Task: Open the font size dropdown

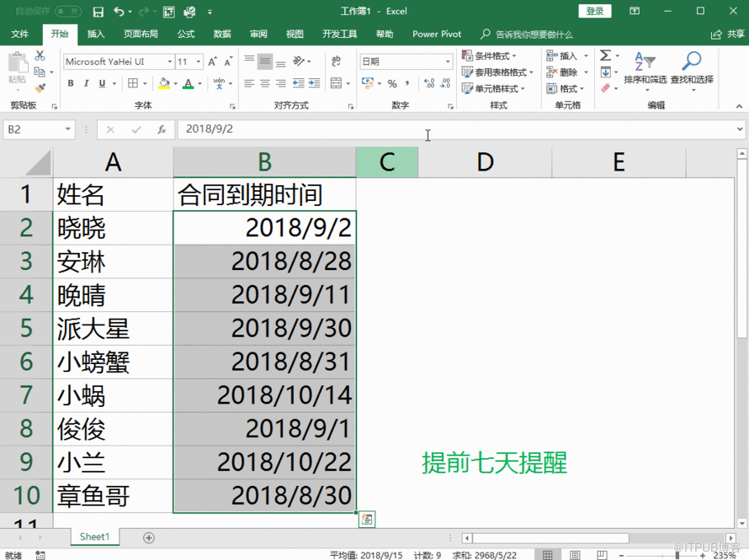Action: 199,61
